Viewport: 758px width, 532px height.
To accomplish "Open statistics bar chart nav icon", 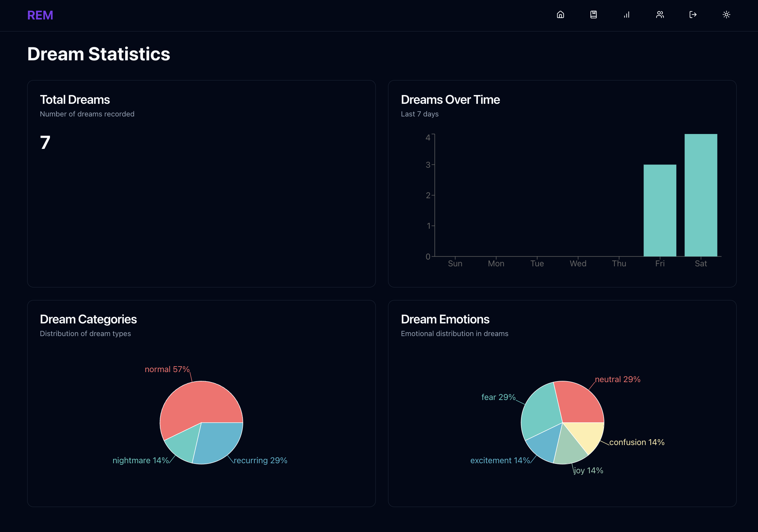I will pos(626,15).
